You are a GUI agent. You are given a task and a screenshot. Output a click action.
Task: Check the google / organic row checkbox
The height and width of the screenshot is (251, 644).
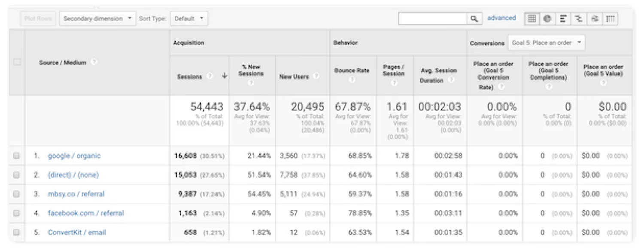16,156
